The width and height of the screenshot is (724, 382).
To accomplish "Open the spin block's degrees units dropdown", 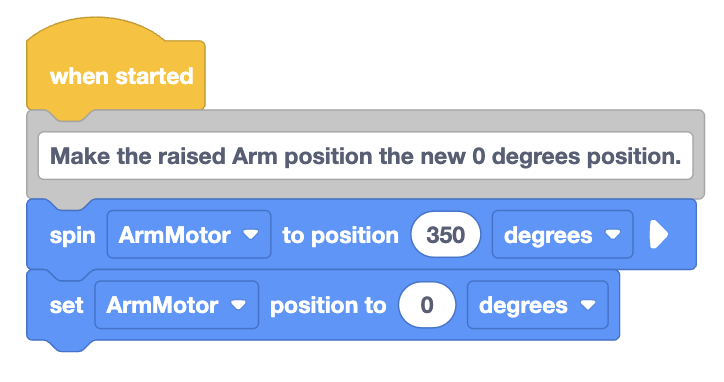I will [562, 235].
